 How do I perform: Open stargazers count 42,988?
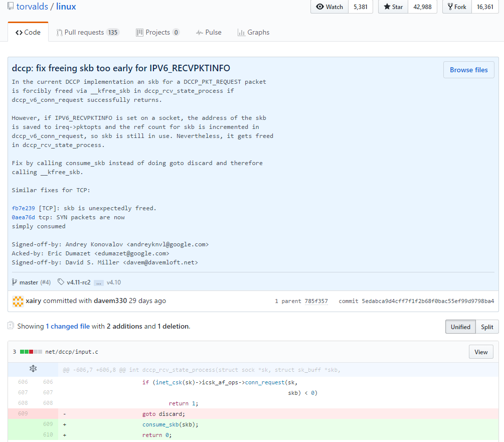pos(422,7)
